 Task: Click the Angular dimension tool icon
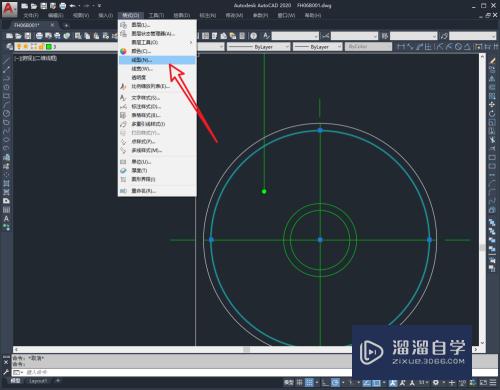point(468,47)
